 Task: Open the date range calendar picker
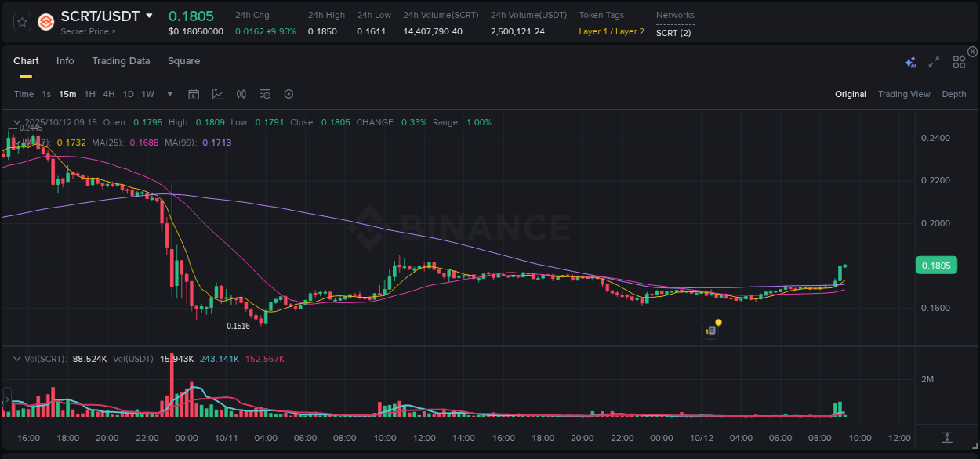pyautogui.click(x=194, y=93)
